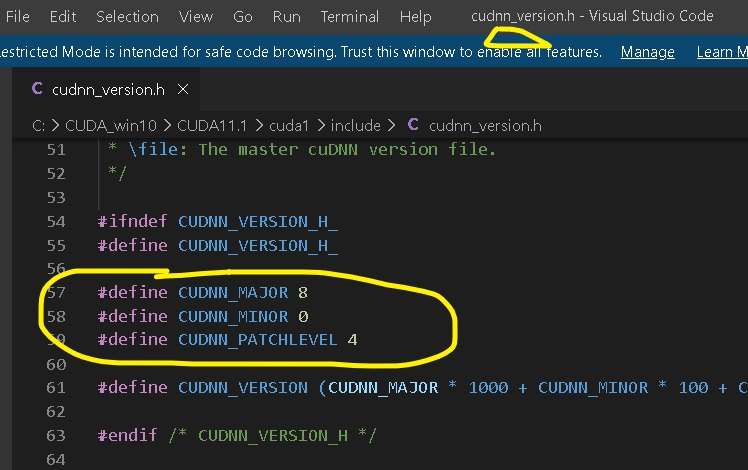Click line number 51 in gutter
The height and width of the screenshot is (470, 748).
56,150
